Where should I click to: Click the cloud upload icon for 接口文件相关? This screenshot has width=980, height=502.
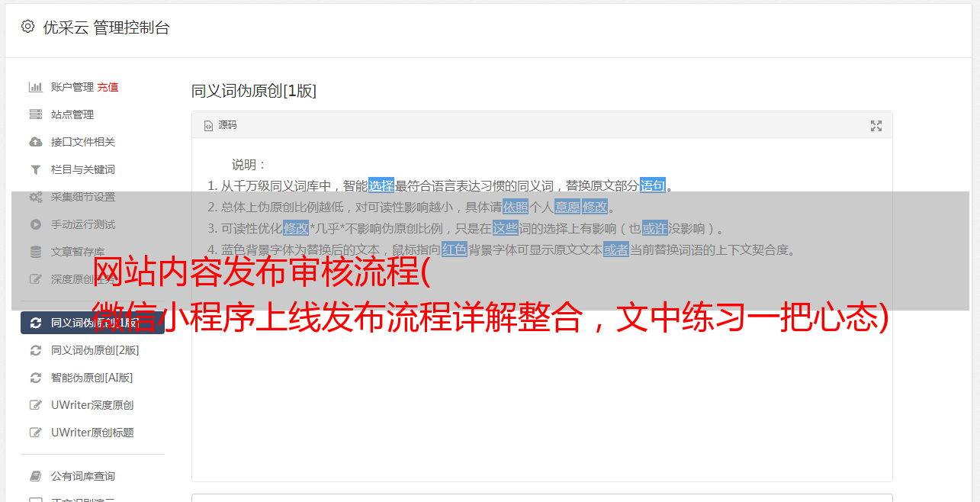pos(35,142)
